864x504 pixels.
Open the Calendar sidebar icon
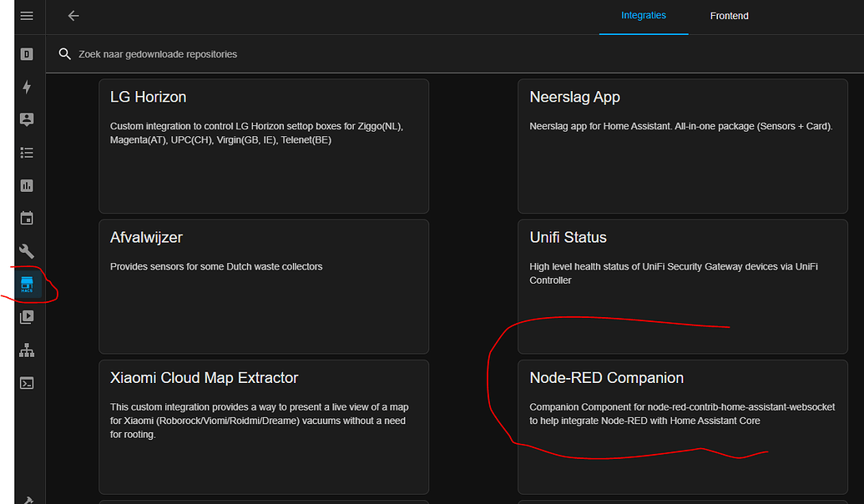coord(26,218)
